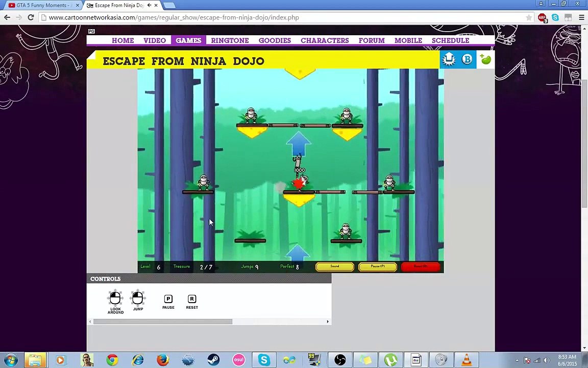Click the green bean add icon
Viewport: 588px width, 368px height.
(x=485, y=59)
